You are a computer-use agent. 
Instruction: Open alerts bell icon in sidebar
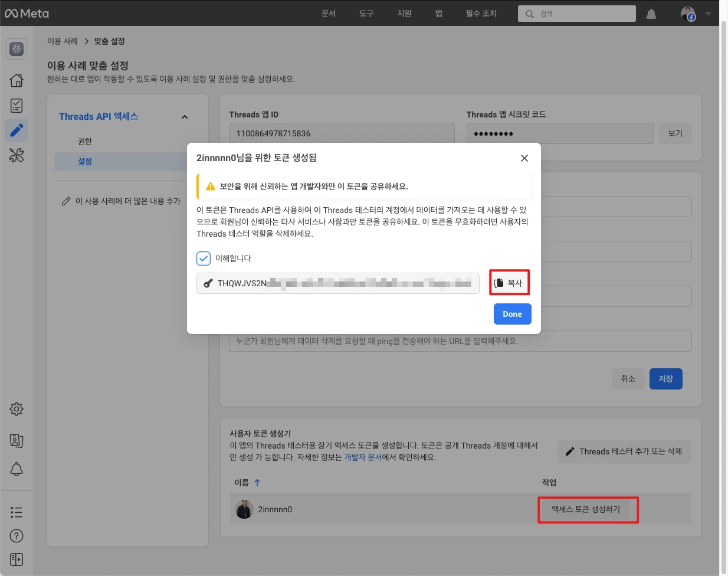click(17, 469)
